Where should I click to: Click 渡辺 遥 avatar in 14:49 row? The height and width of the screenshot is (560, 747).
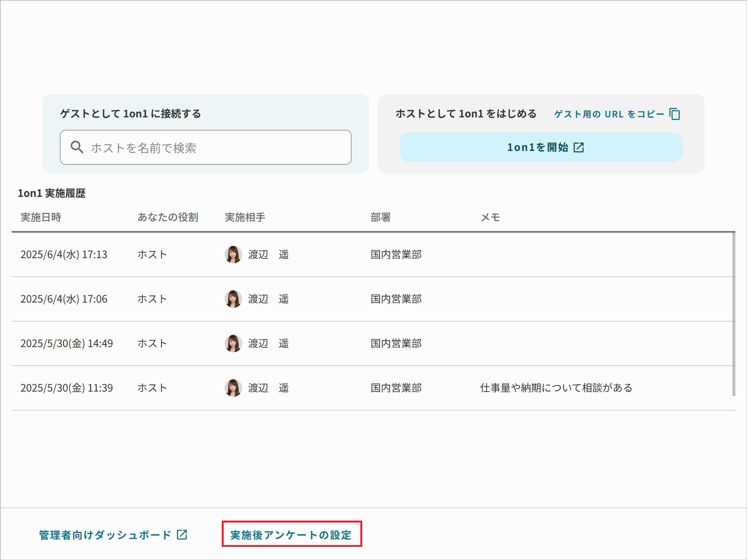[233, 343]
